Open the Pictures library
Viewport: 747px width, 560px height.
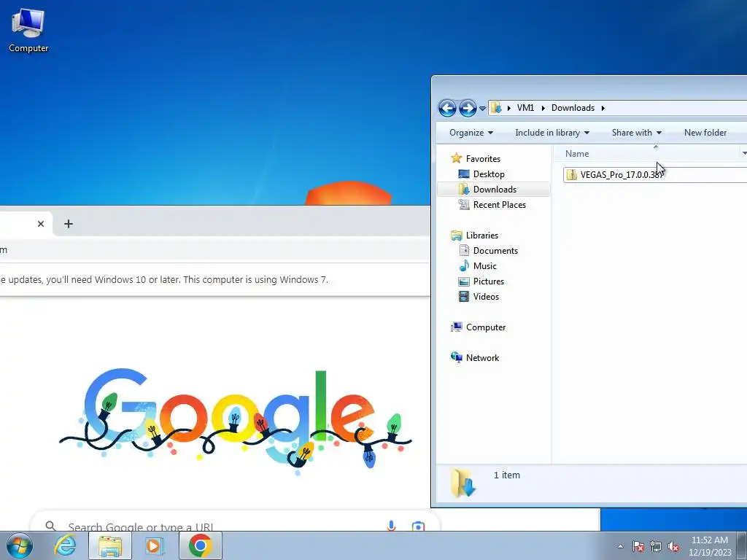tap(488, 281)
